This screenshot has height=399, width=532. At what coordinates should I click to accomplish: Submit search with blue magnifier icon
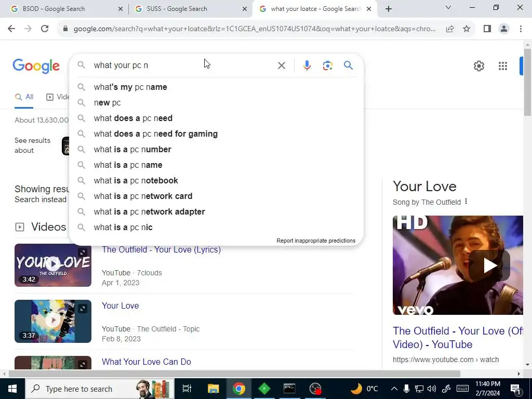[x=348, y=65]
